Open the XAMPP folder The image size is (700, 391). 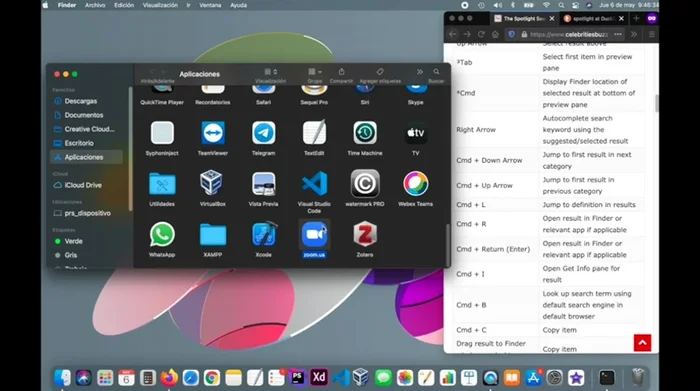coord(213,235)
